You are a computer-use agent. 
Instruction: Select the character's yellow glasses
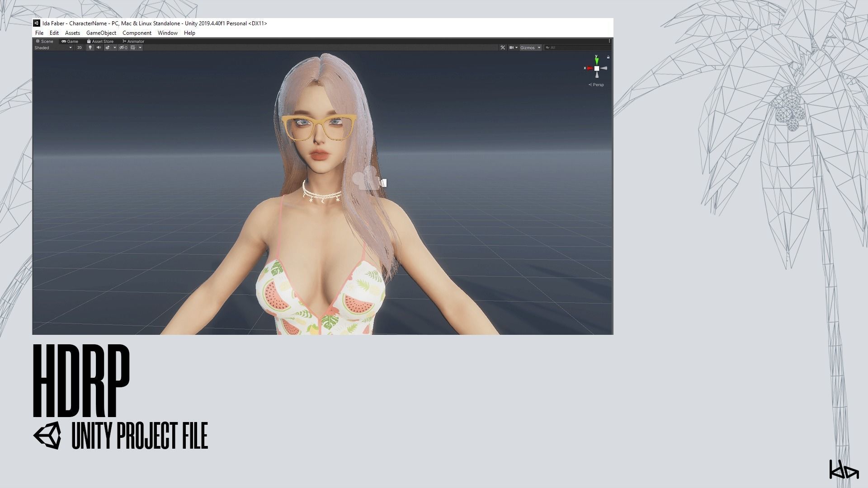coord(319,128)
